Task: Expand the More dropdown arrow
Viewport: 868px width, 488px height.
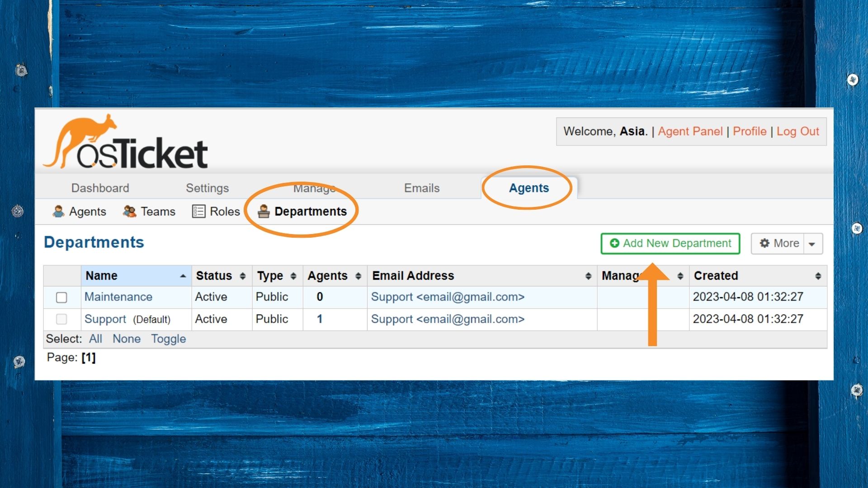Action: click(x=812, y=244)
